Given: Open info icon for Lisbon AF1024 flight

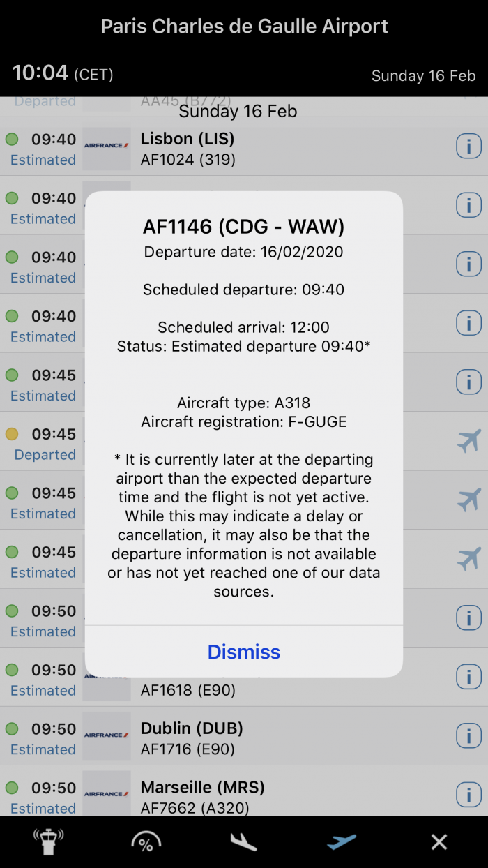Looking at the screenshot, I should tap(468, 147).
